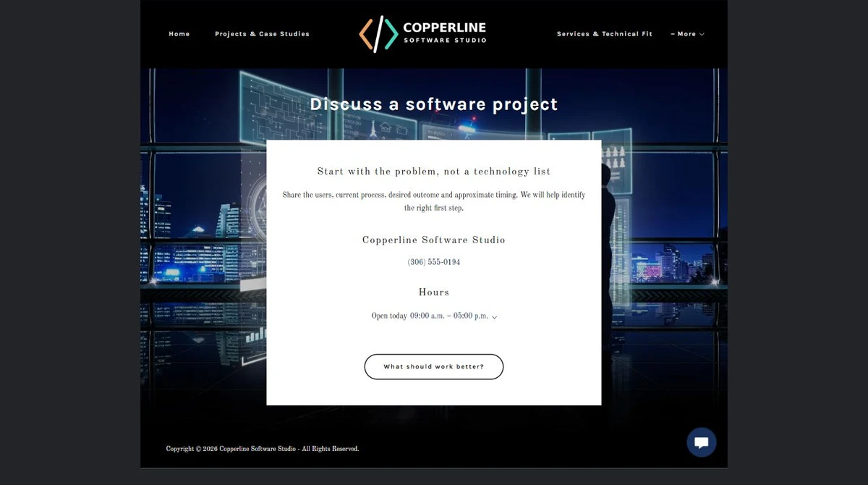Click the Copperline Software Studio card title
This screenshot has height=485, width=868.
pos(434,240)
